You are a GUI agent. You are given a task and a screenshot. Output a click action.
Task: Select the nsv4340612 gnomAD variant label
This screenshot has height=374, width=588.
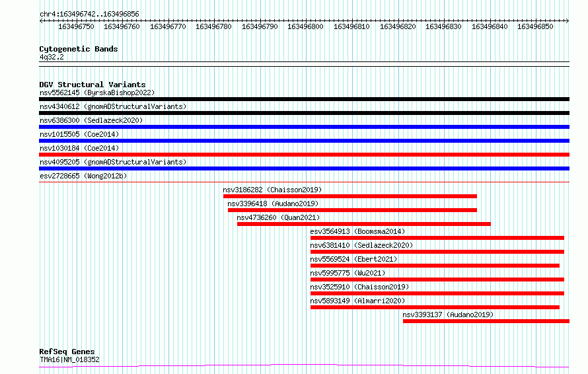pos(113,106)
